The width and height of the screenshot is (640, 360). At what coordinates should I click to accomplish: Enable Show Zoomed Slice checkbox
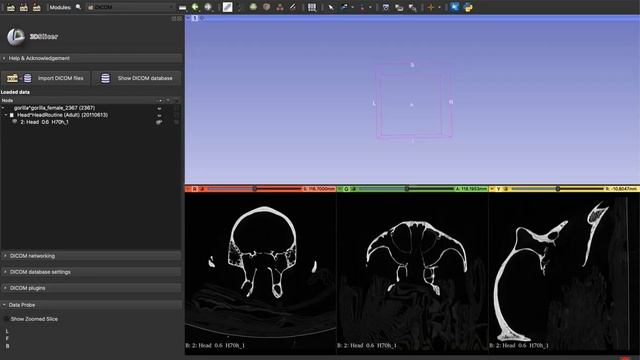[x=6, y=319]
